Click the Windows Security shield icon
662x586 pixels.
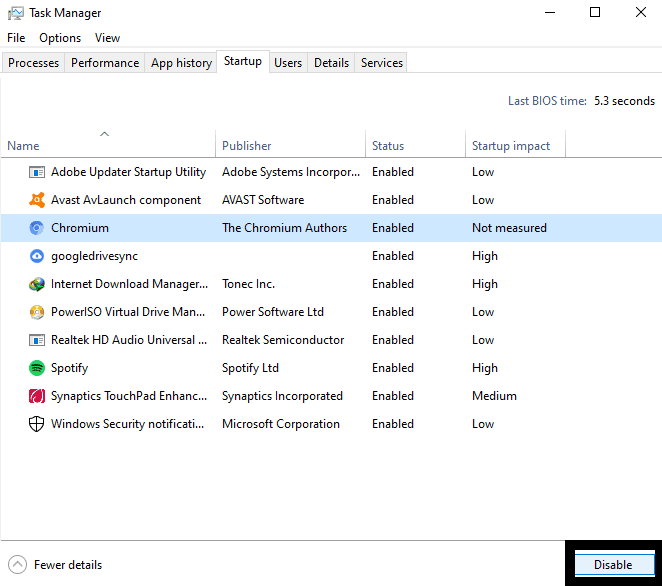coord(37,424)
